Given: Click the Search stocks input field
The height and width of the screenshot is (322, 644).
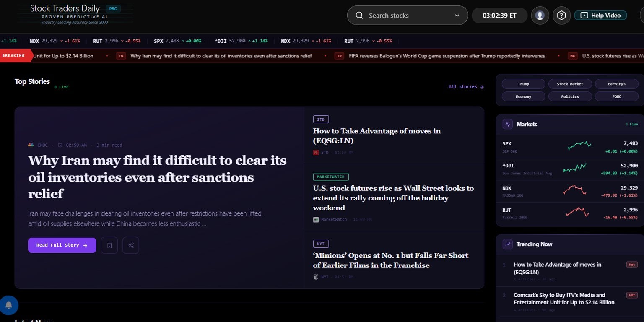Looking at the screenshot, I should point(407,16).
